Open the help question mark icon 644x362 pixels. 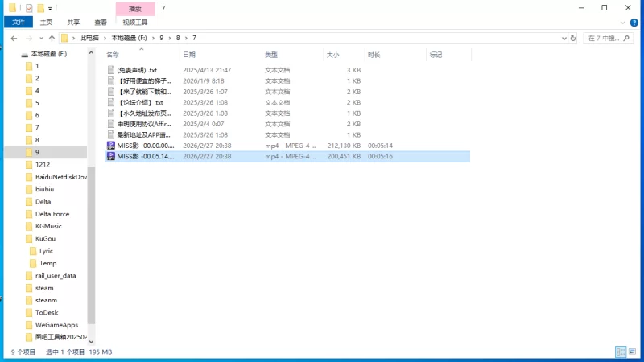click(634, 23)
